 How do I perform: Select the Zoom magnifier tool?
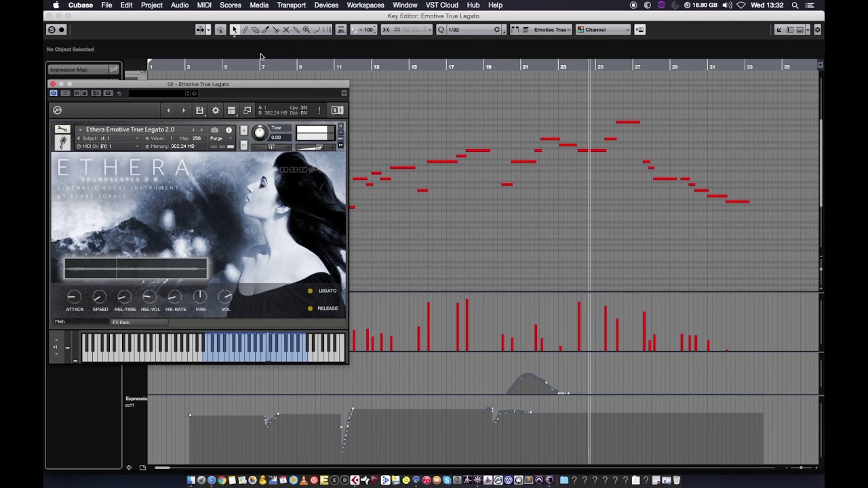point(306,30)
